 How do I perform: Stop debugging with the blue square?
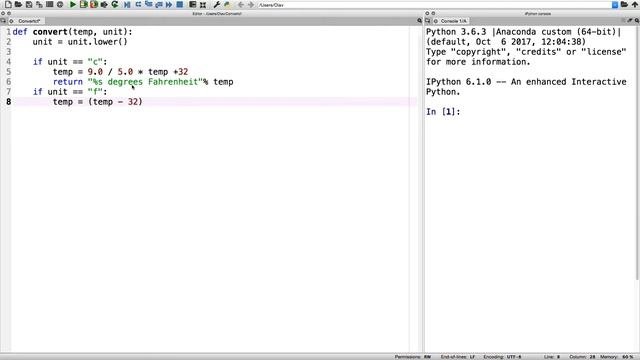pyautogui.click(x=180, y=4)
